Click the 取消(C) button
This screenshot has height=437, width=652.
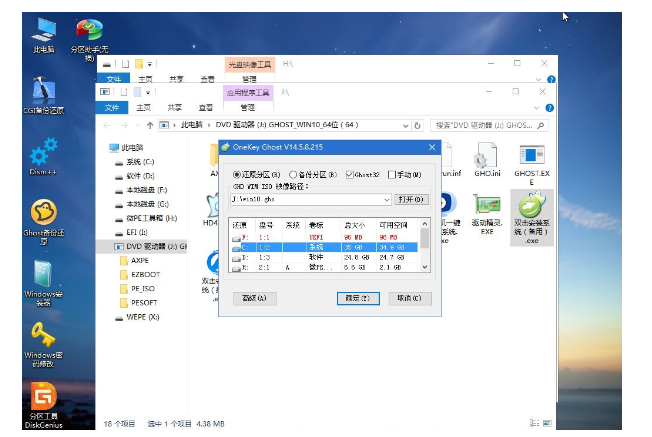[x=410, y=298]
